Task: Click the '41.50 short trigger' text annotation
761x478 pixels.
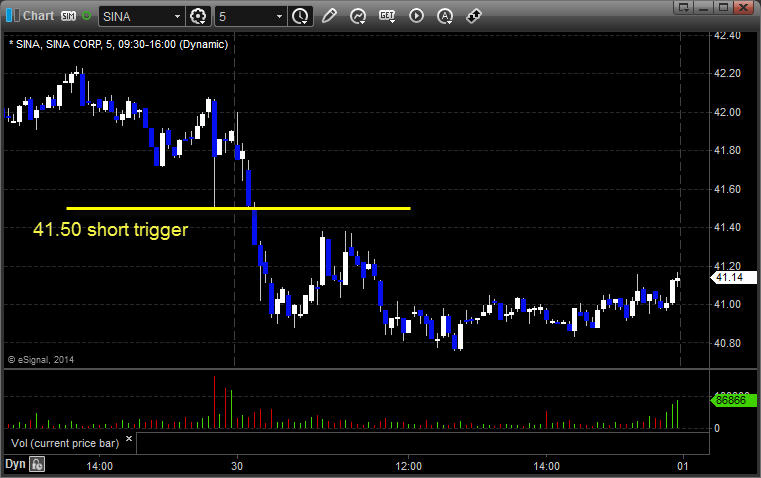Action: [x=111, y=230]
